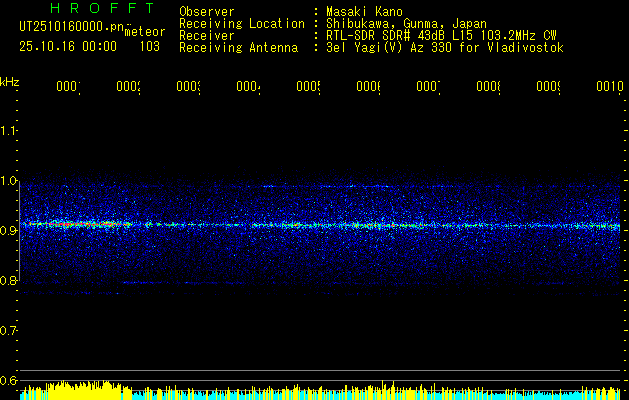Select the UT2510160000.pn file name
Image resolution: width=629 pixels, height=400 pixels.
71,27
